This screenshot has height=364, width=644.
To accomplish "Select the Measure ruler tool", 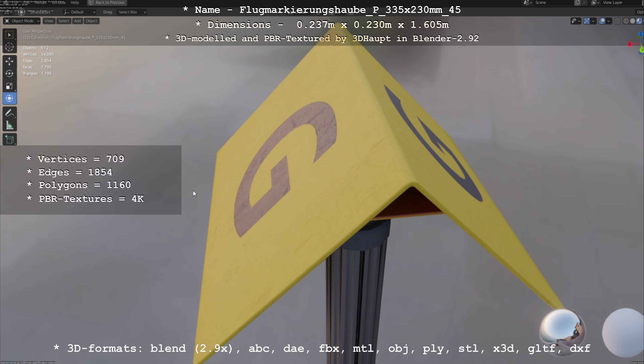I will (9, 125).
